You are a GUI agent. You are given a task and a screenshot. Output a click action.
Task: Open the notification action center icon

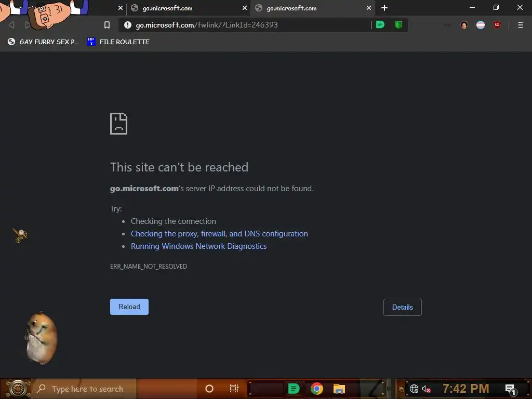(511, 389)
